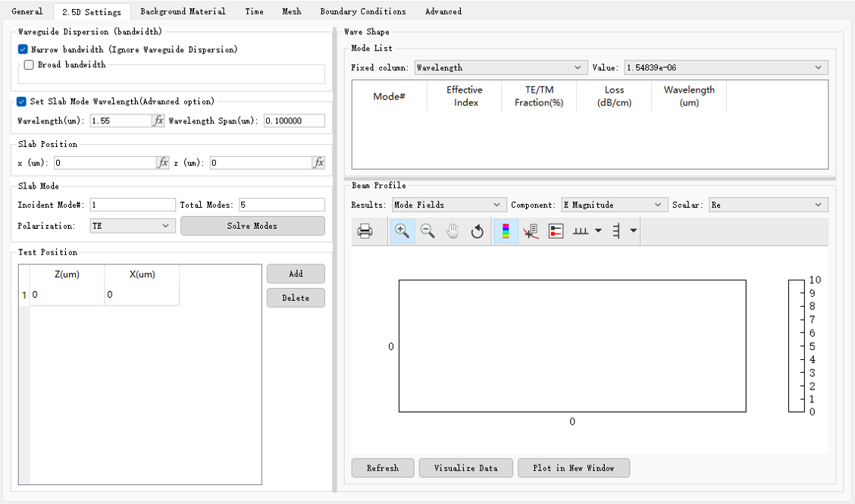
Task: Click the Wavelength (um) column header
Action: 689,96
